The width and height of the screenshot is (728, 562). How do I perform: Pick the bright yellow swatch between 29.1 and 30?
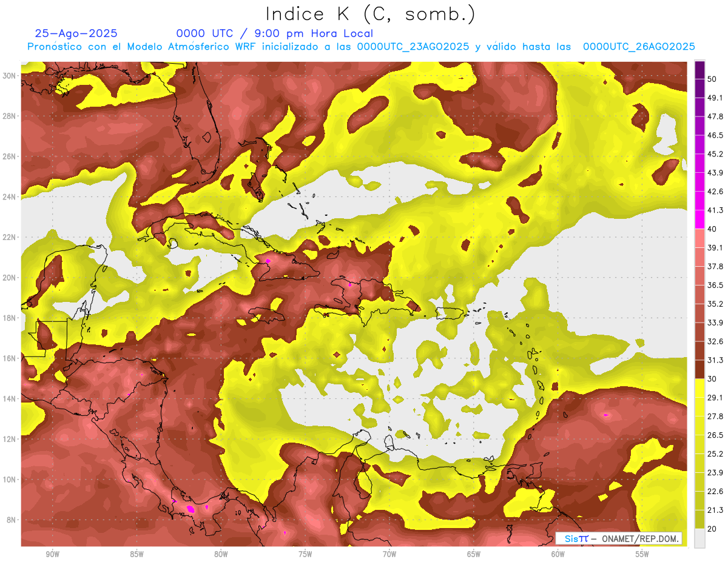(x=699, y=388)
